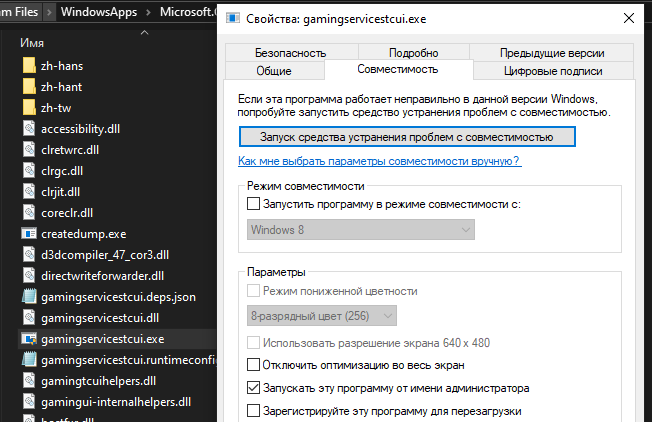Close the gamingservicestcui.exe properties dialog
The height and width of the screenshot is (422, 652).
629,18
